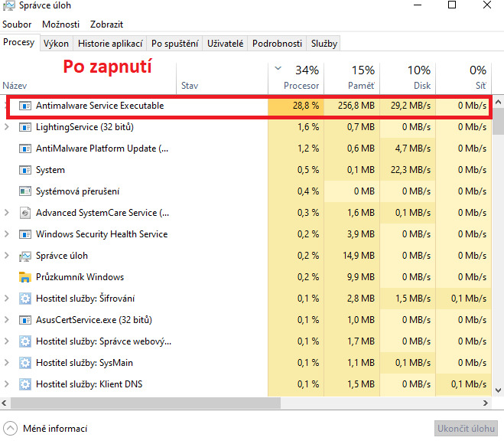The height and width of the screenshot is (444, 504).
Task: Switch to the Výkon tab
Action: [56, 44]
